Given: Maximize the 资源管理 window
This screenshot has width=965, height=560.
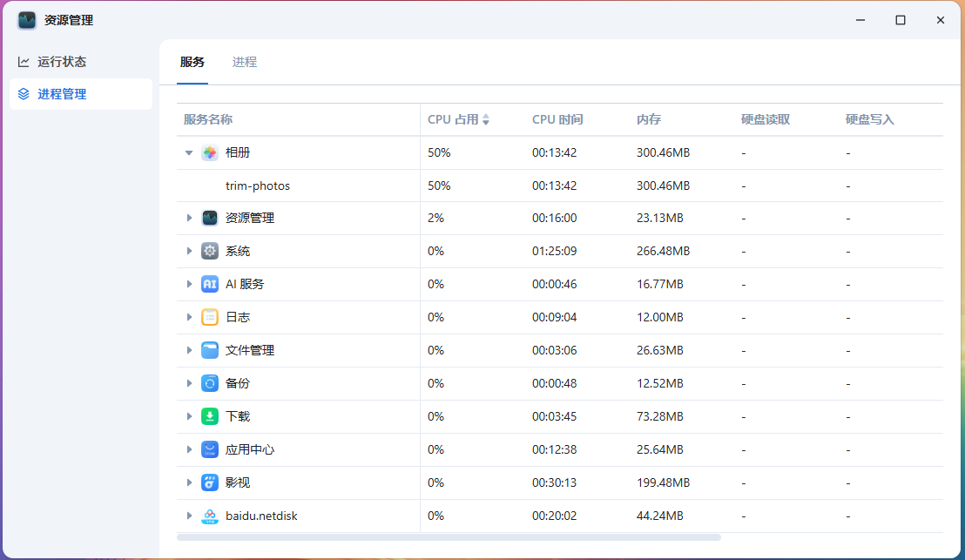Looking at the screenshot, I should (901, 20).
